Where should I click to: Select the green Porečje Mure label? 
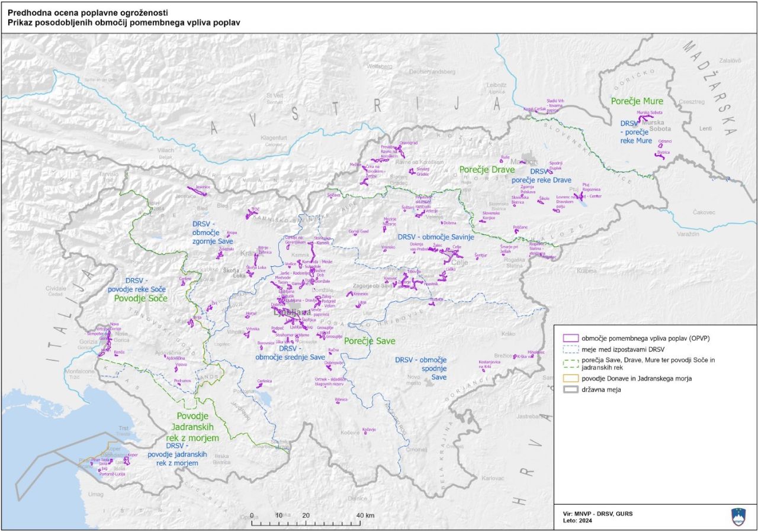[637, 101]
